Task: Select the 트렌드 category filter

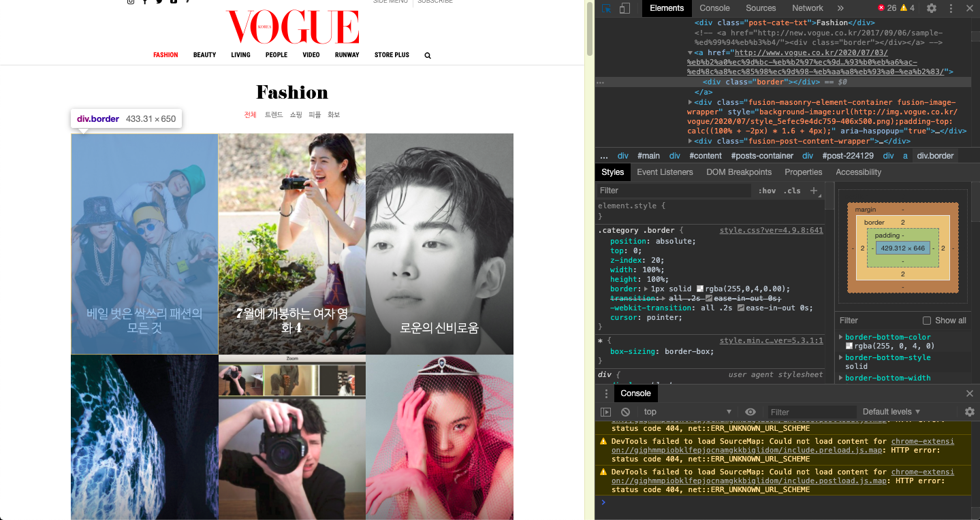Action: click(x=274, y=115)
